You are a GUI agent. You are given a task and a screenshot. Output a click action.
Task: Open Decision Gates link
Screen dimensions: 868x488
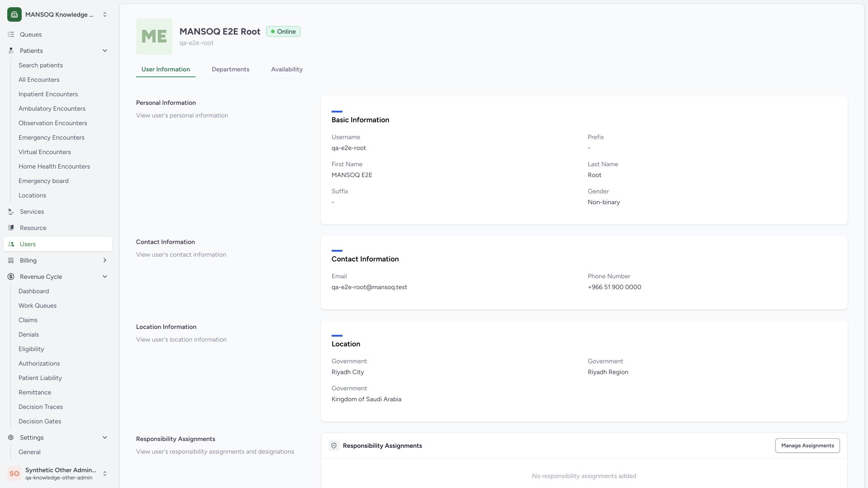point(40,421)
